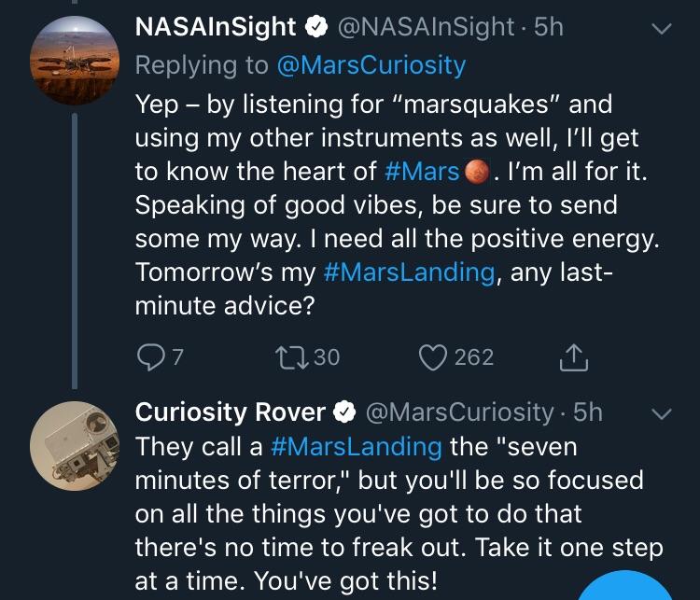Click the @NASAInSight handle
This screenshot has height=600, width=700.
pos(426,27)
